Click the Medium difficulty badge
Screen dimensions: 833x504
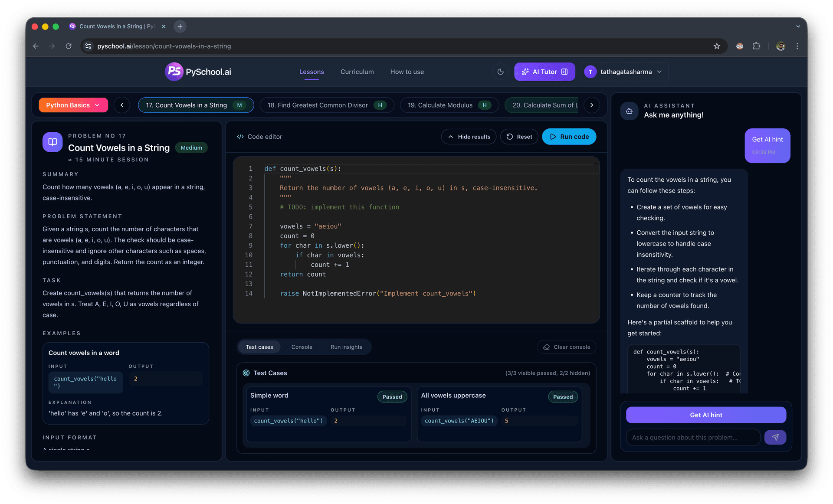point(191,148)
